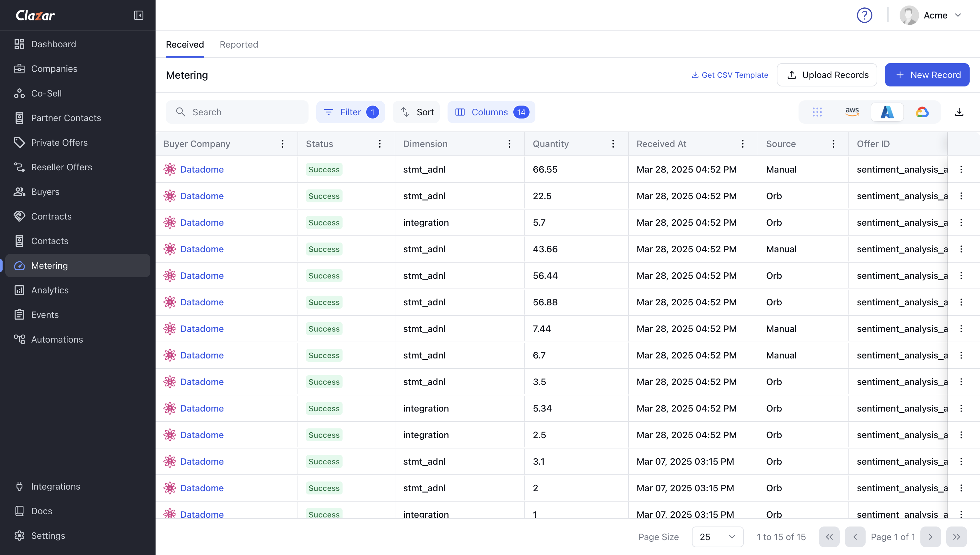980x555 pixels.
Task: Expand the Acme account dropdown
Action: (x=958, y=15)
